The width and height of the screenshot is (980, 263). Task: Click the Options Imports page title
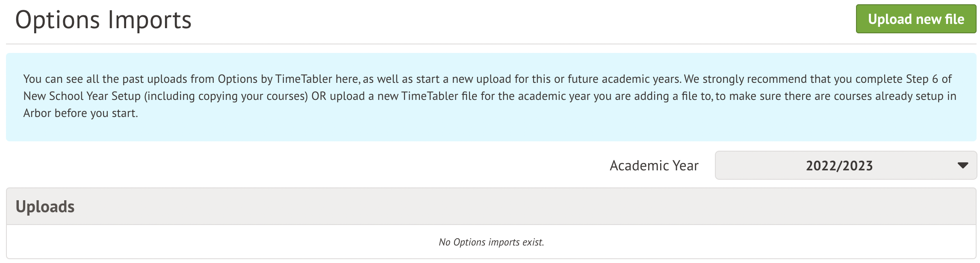coord(103,20)
